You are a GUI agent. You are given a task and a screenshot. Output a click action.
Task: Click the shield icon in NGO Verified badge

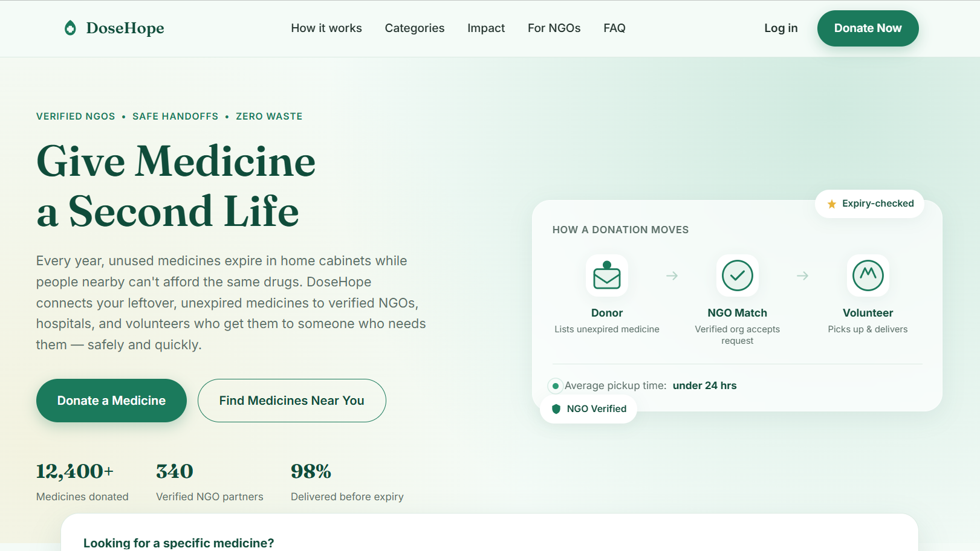click(556, 409)
